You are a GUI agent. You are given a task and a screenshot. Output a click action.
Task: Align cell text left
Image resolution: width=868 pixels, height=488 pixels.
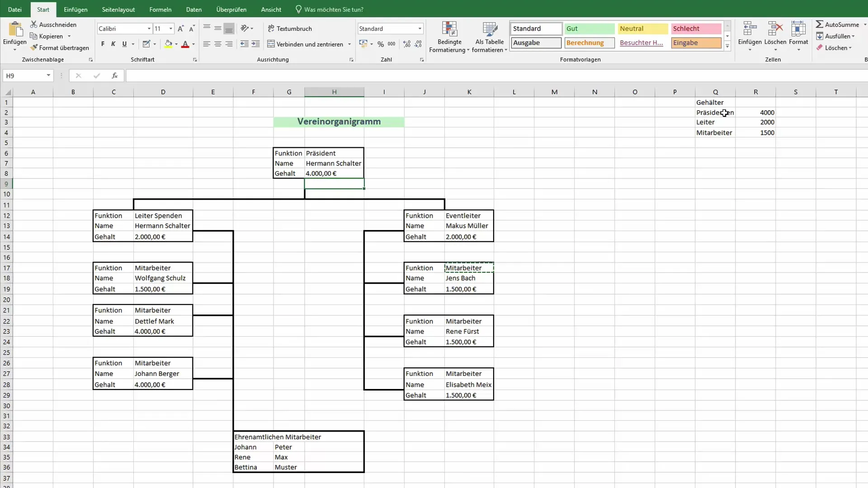pos(207,44)
